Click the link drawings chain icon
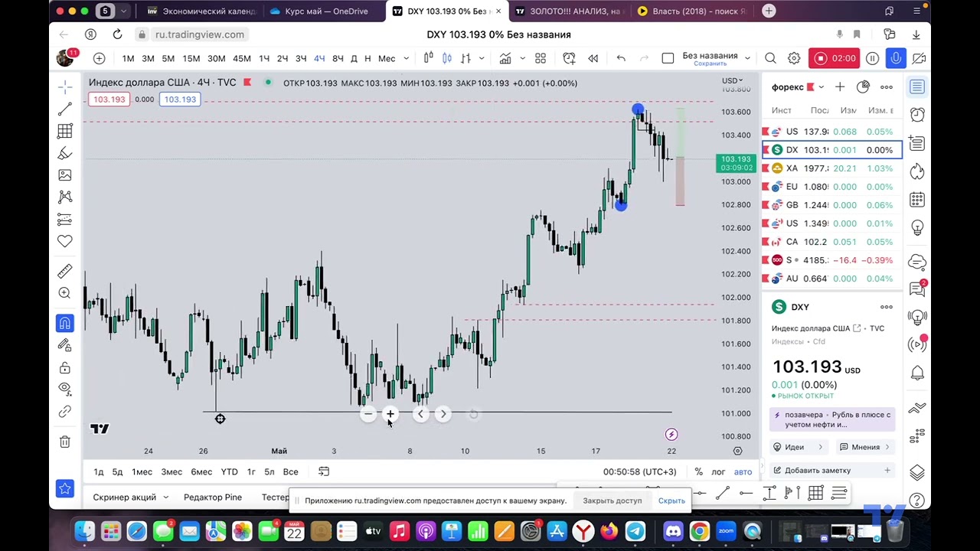Image resolution: width=980 pixels, height=551 pixels. [x=65, y=412]
